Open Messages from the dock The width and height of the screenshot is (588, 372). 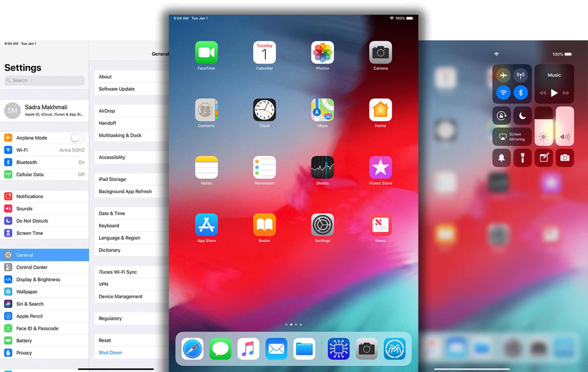pos(220,349)
